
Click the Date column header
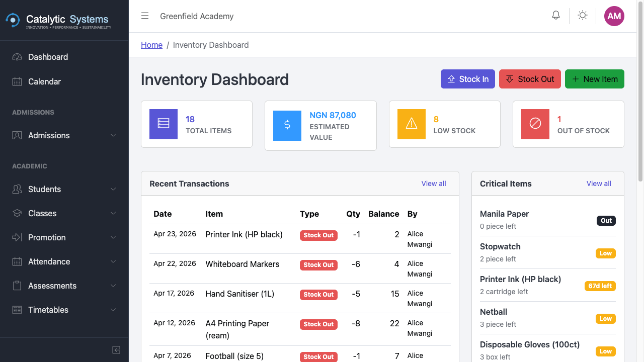tap(163, 214)
